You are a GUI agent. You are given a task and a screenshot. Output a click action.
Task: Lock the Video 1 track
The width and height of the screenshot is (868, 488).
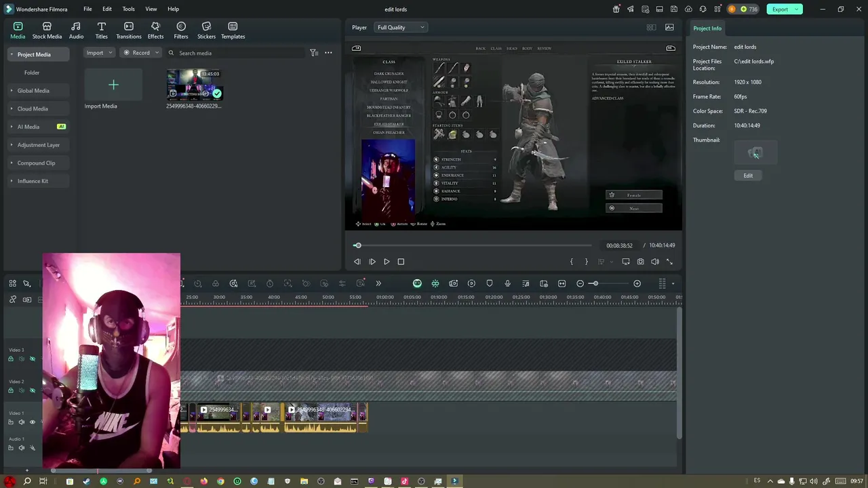pos(11,422)
